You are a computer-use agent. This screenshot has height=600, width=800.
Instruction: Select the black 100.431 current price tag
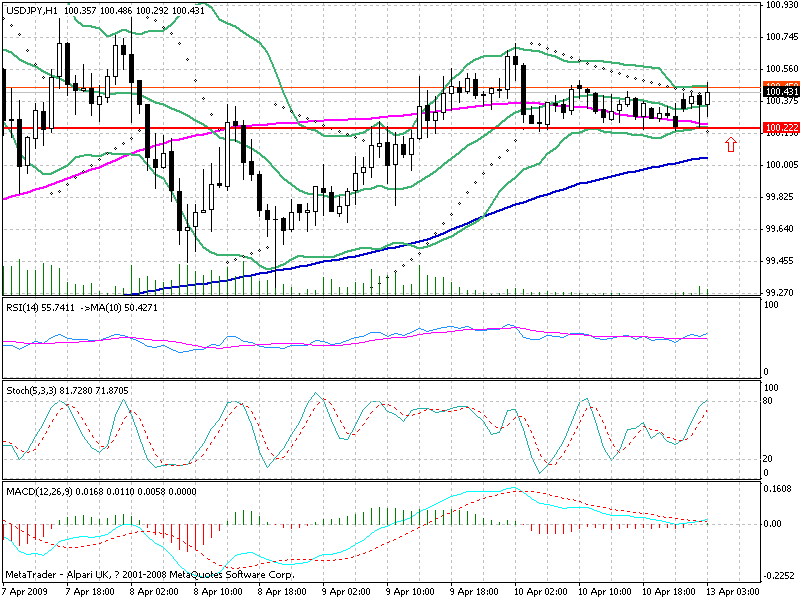pos(782,92)
